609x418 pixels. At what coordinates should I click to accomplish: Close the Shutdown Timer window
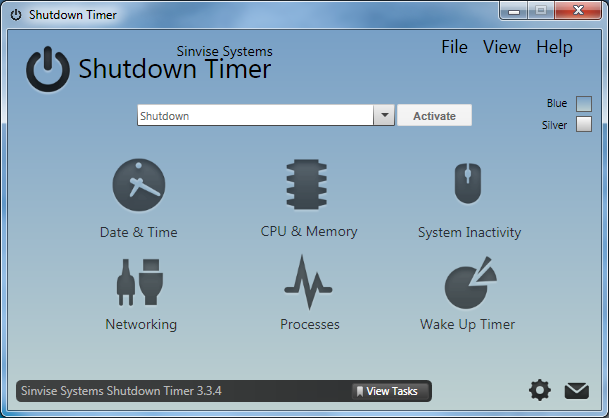(x=578, y=10)
